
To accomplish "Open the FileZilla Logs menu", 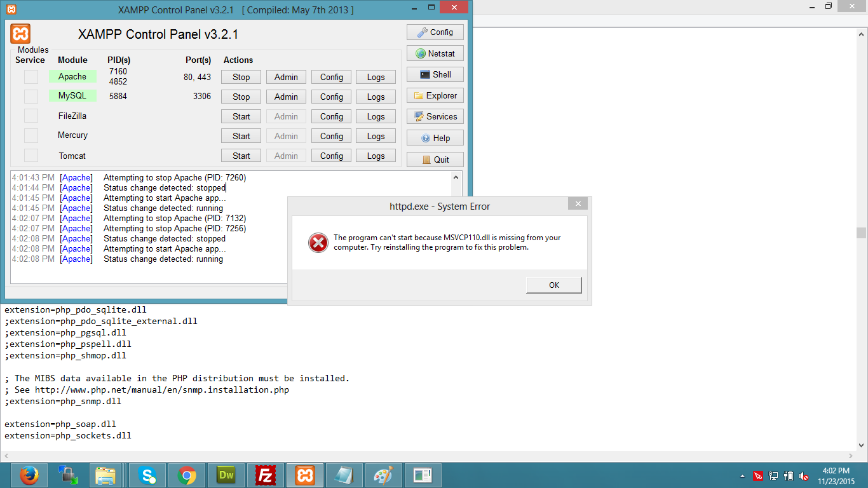I will [376, 116].
